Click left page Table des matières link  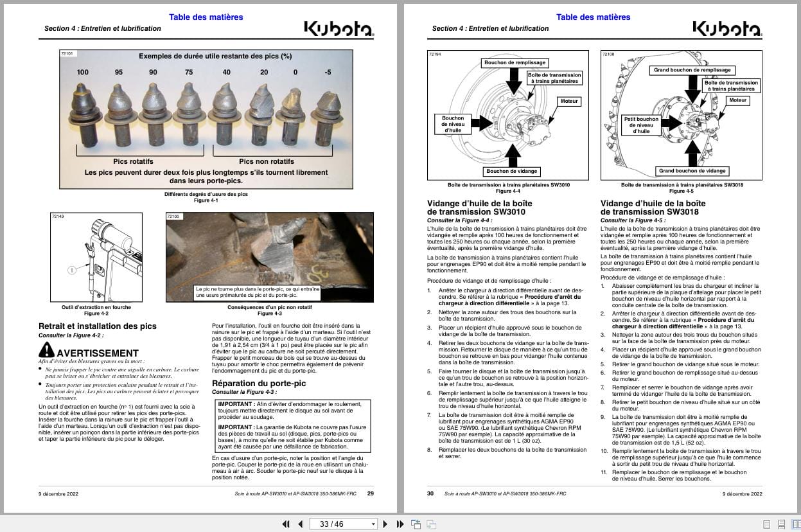[x=206, y=17]
